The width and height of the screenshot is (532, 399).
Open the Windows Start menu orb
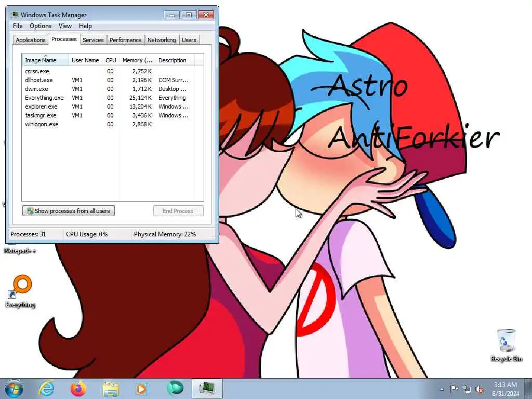(14, 389)
